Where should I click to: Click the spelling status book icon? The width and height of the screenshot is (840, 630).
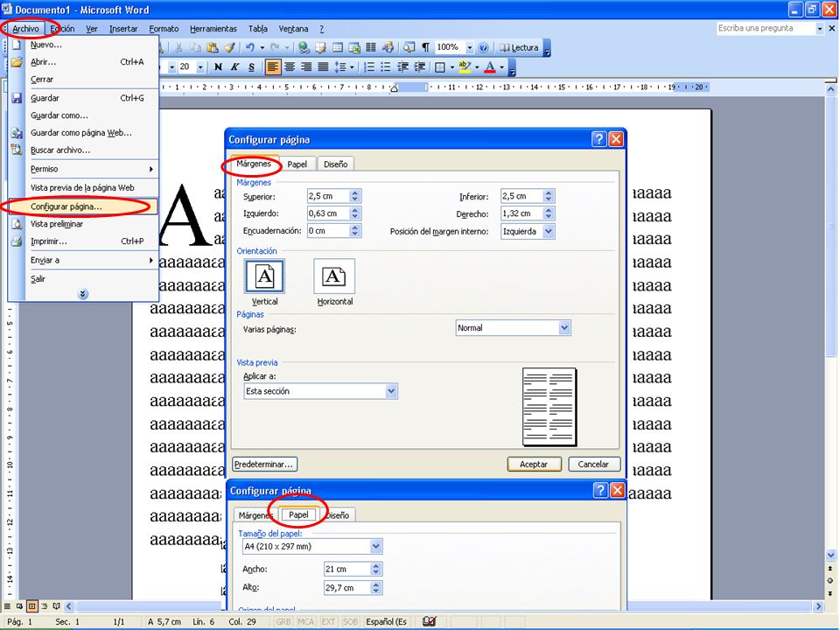pyautogui.click(x=429, y=621)
